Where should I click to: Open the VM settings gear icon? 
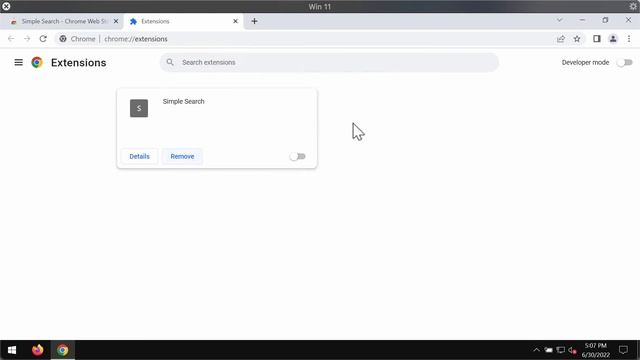633,6
